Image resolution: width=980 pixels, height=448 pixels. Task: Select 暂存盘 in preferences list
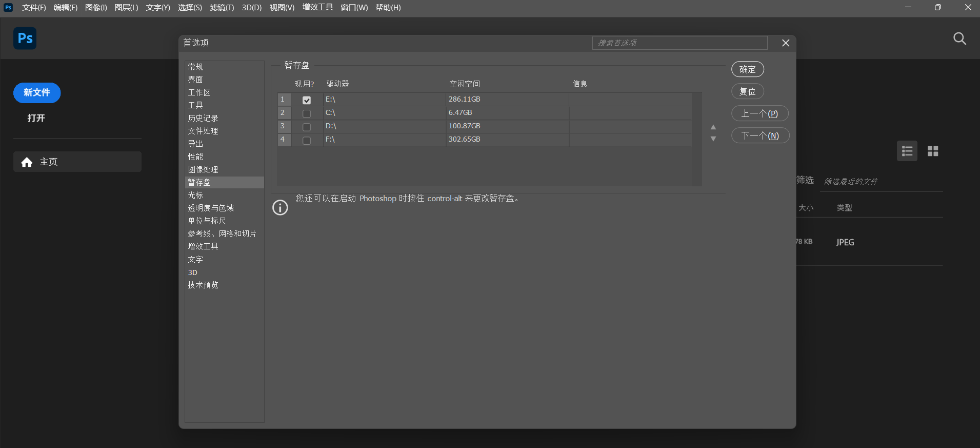coord(224,182)
